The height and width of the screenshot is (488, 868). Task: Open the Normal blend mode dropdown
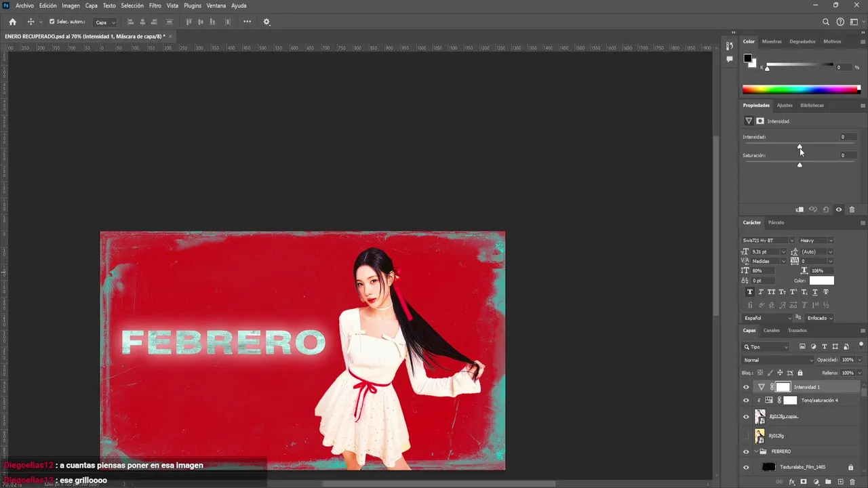[x=778, y=360]
